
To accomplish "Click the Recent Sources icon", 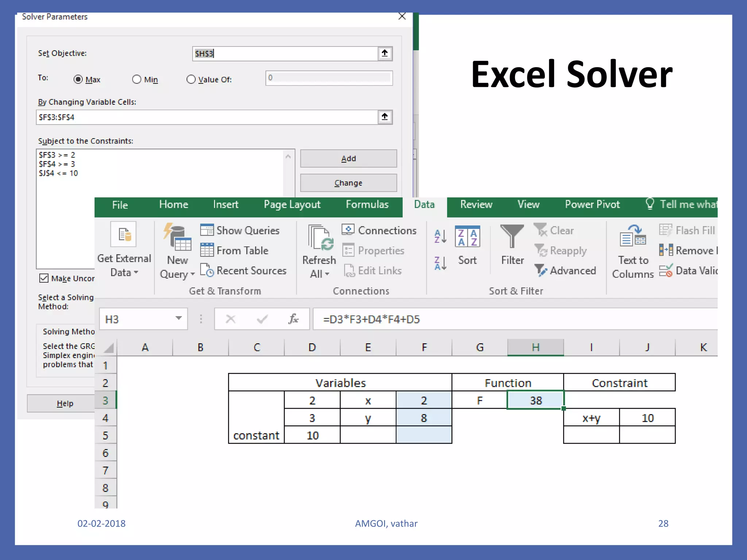I will click(207, 270).
